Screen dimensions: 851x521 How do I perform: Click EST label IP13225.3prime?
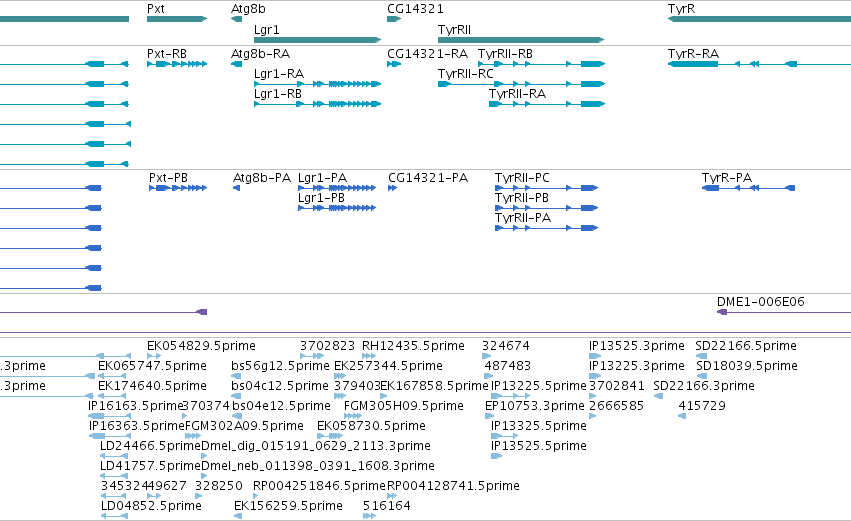(637, 366)
